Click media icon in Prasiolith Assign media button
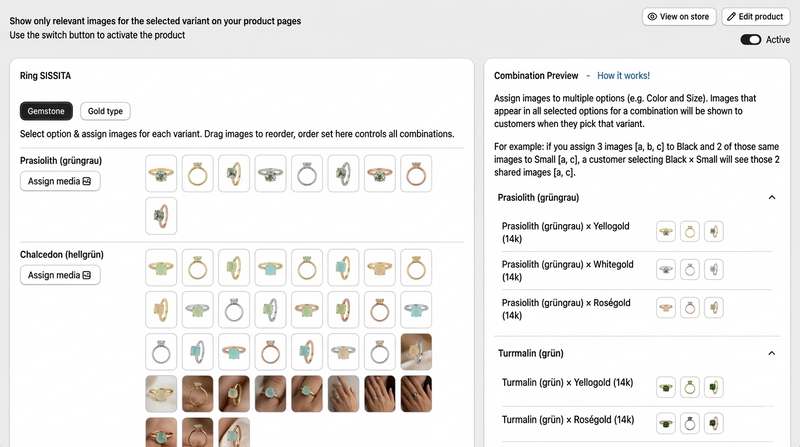The height and width of the screenshot is (447, 800). tap(87, 181)
